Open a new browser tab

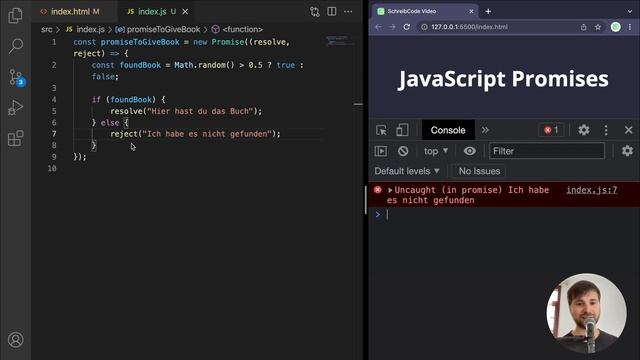click(x=488, y=11)
